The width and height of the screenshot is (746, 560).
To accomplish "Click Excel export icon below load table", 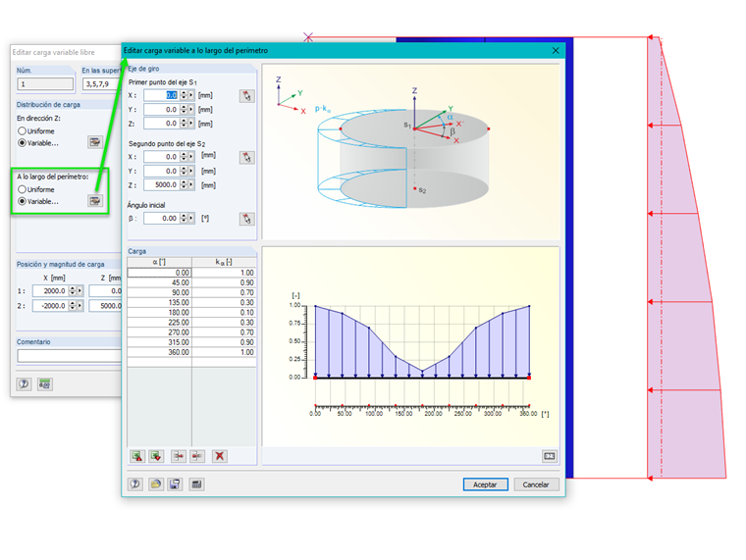I will [x=156, y=456].
